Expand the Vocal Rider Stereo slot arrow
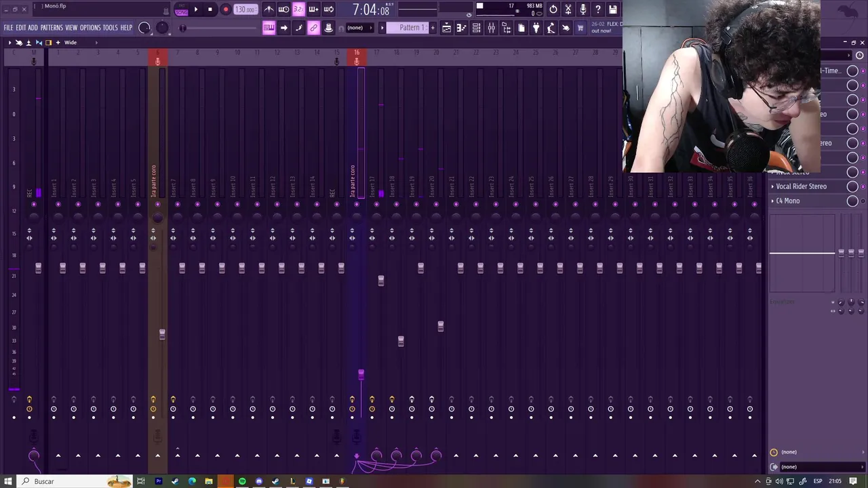 (x=772, y=186)
